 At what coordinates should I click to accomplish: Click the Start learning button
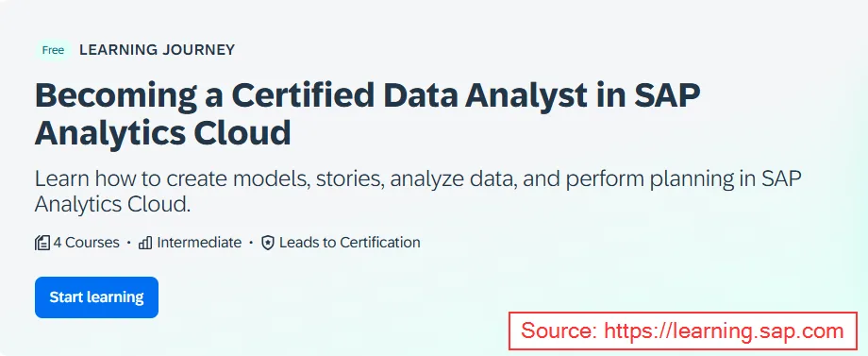(96, 297)
